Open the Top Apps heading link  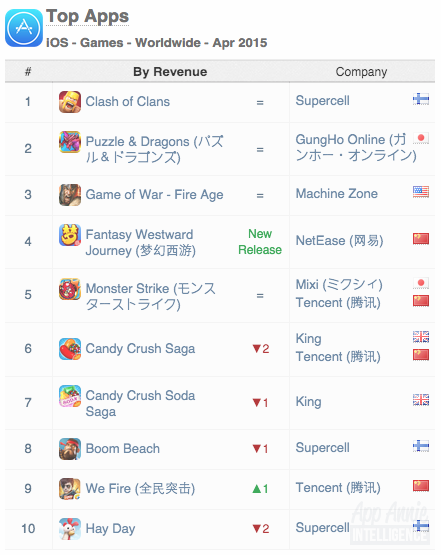(x=87, y=17)
